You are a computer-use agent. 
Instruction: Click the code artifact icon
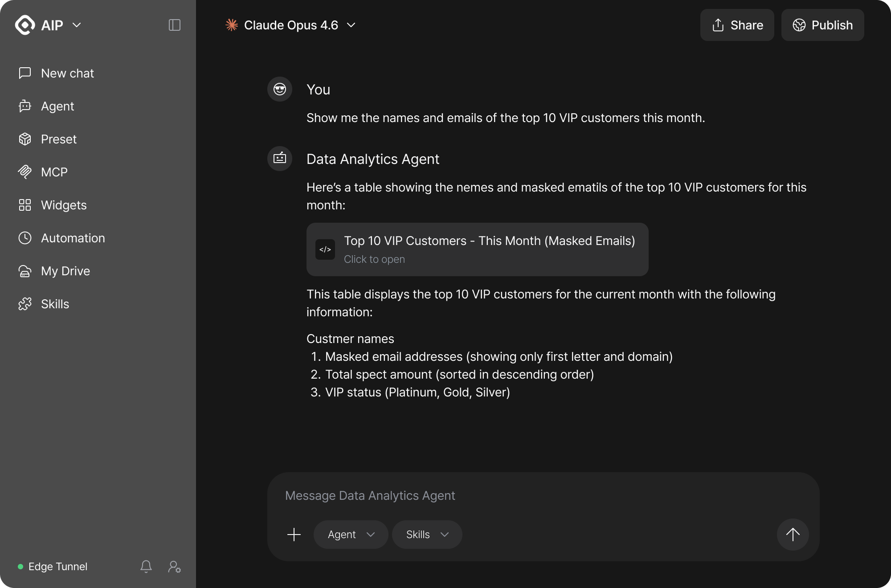point(325,249)
